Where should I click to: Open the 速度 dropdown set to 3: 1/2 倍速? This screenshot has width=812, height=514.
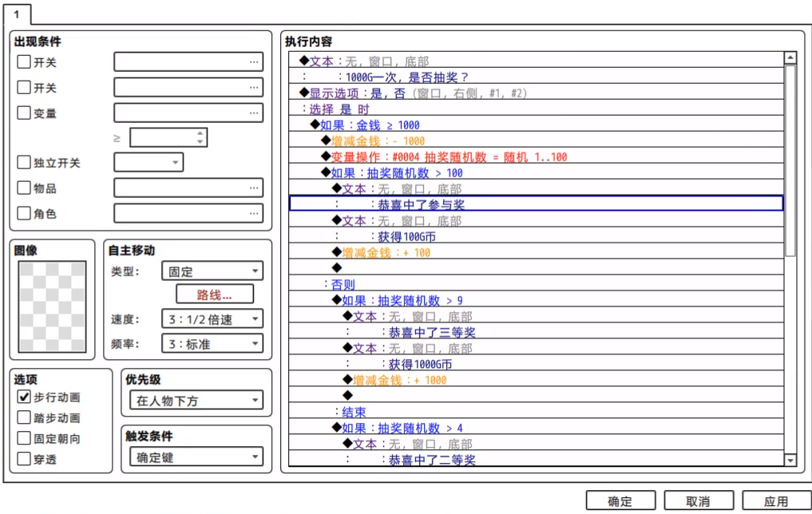212,319
